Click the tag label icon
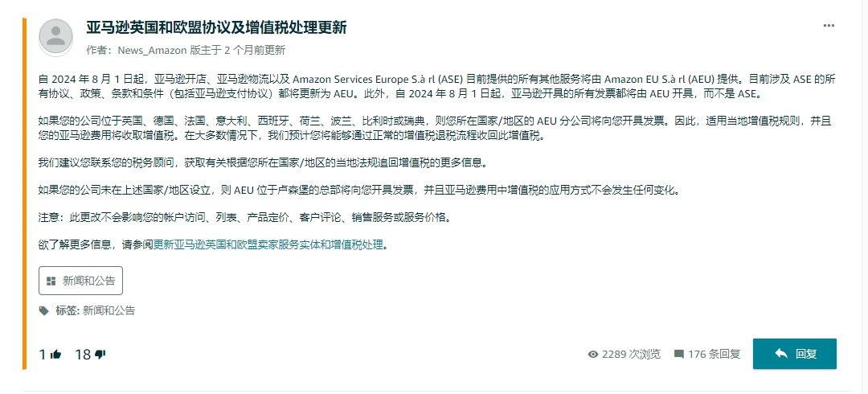This screenshot has height=394, width=868. 43,310
